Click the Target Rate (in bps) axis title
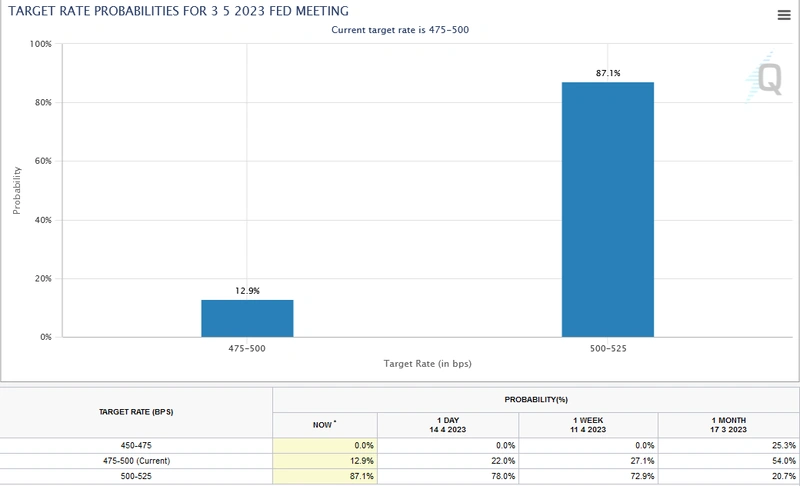800x486 pixels. pos(427,364)
